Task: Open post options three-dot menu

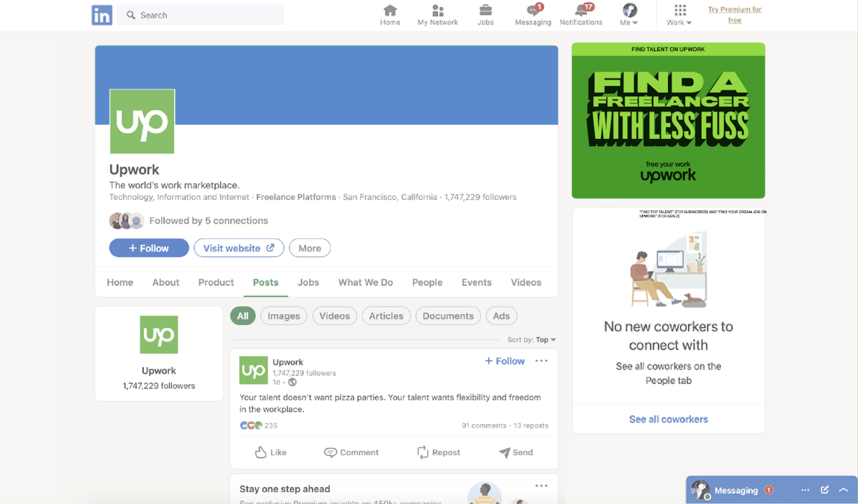Action: tap(541, 360)
